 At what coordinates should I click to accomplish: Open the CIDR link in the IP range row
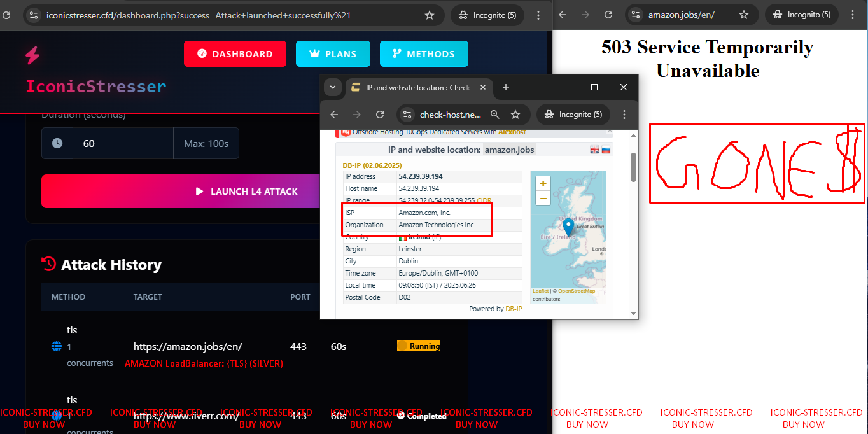point(484,200)
